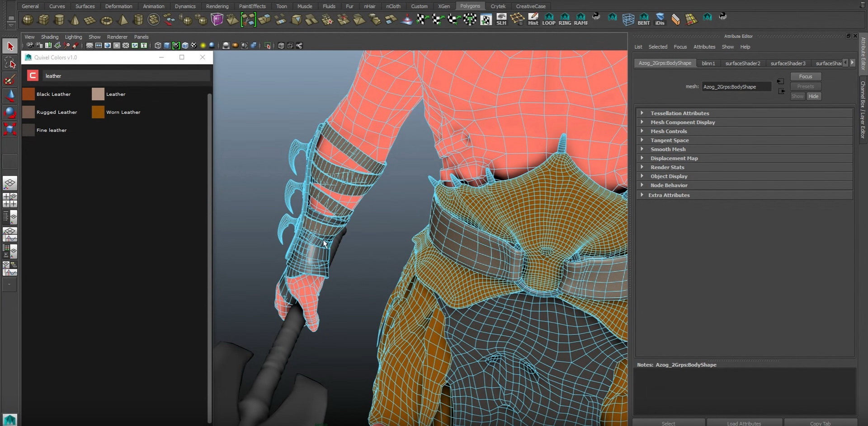Expand Tessellation Attributes section

click(x=744, y=113)
